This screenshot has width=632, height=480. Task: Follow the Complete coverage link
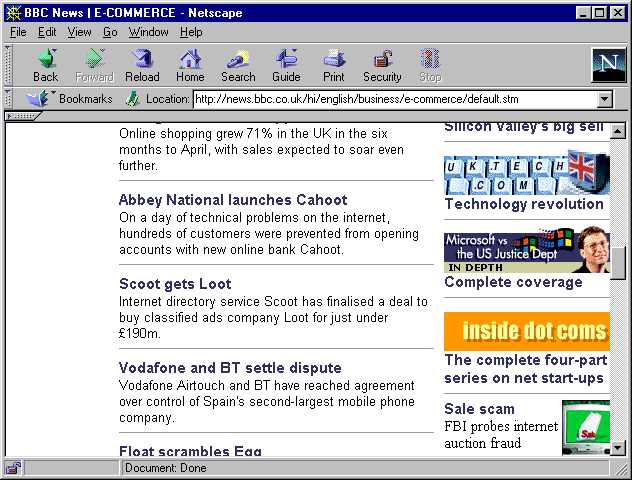[x=513, y=282]
